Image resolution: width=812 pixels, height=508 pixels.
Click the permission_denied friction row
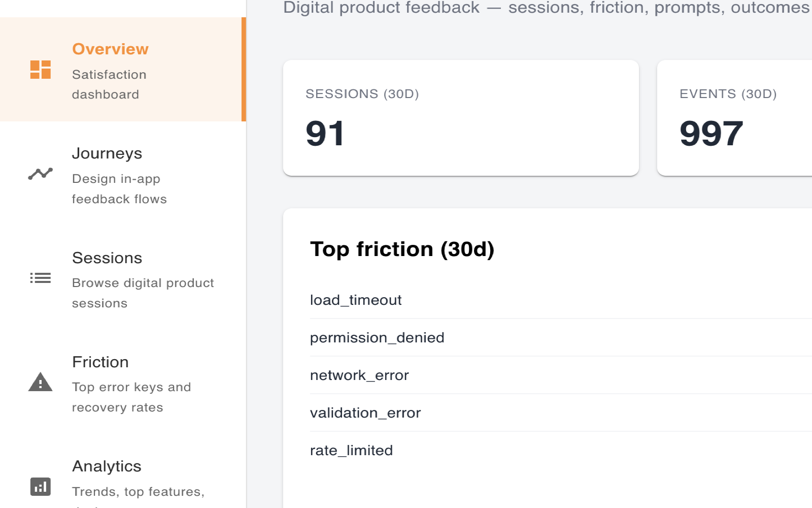click(x=561, y=338)
